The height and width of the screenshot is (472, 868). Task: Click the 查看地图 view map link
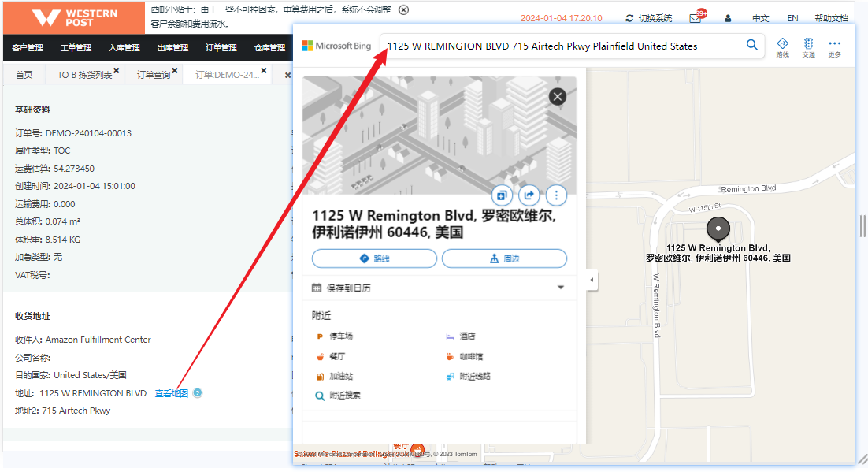tap(171, 393)
